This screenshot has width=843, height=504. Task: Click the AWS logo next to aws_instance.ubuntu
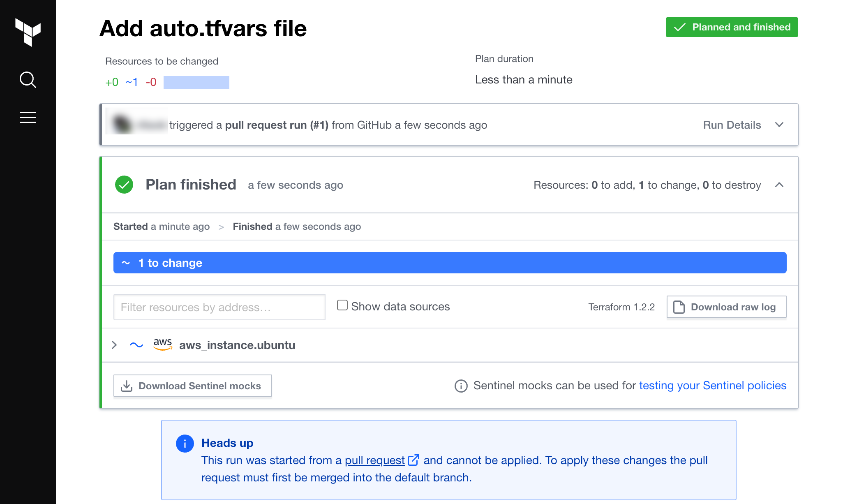(163, 344)
